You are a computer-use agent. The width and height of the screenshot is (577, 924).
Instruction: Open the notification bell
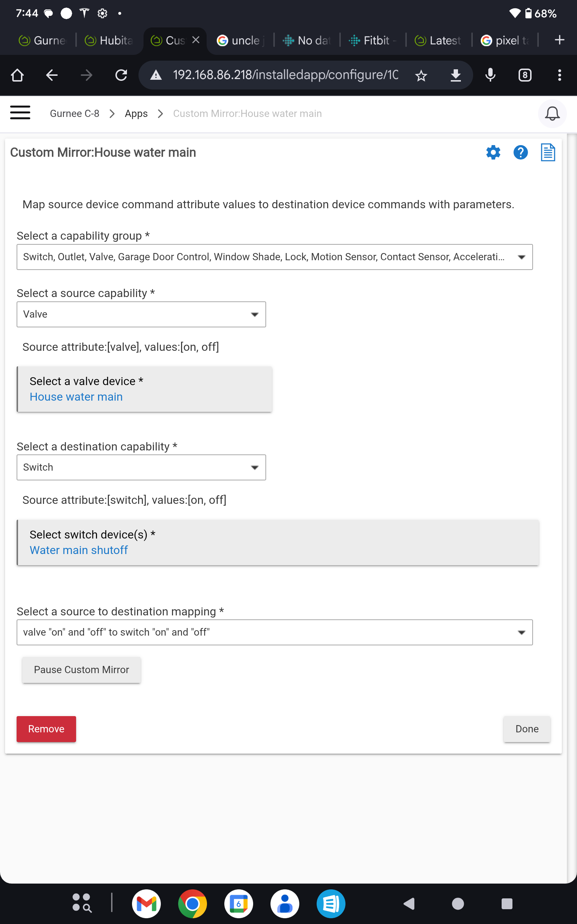552,113
